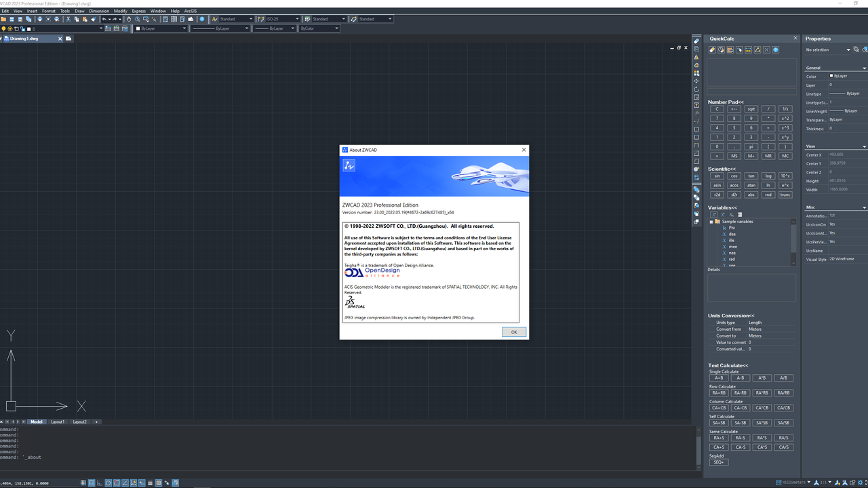Click QuickCalc Paste value to command line icon
Viewport: 868px width, 488px height.
click(730, 49)
